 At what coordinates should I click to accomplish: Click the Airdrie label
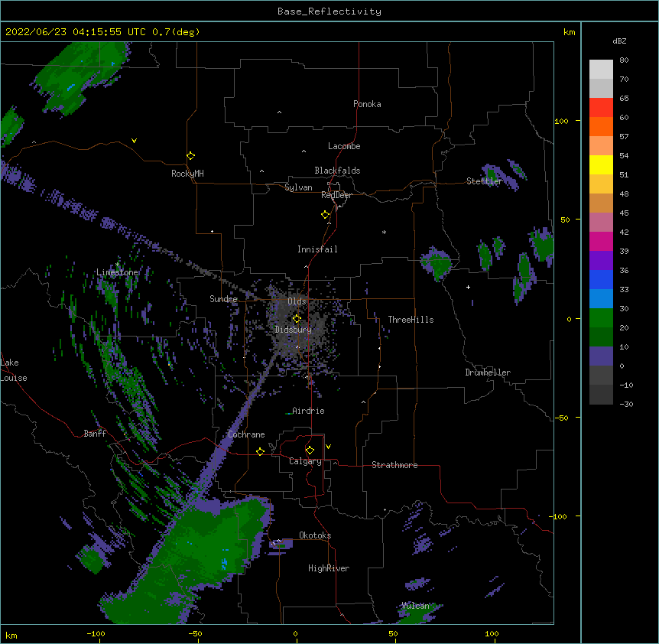[x=308, y=411]
